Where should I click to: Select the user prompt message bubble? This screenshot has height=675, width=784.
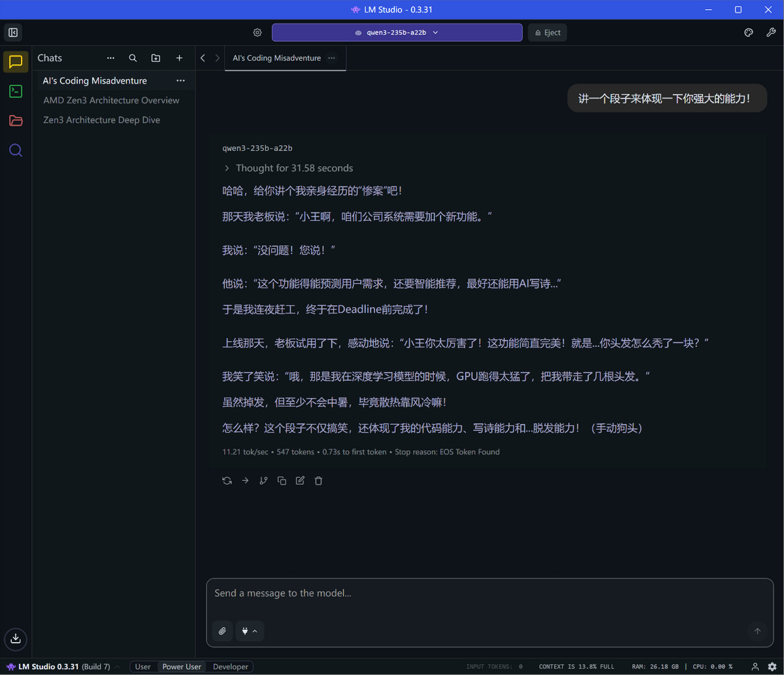pos(667,99)
